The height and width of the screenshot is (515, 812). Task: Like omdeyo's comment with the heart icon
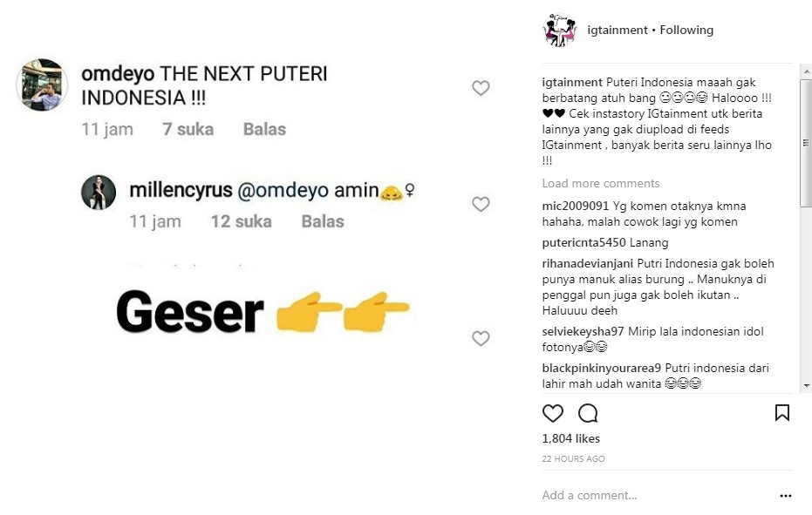tap(481, 87)
